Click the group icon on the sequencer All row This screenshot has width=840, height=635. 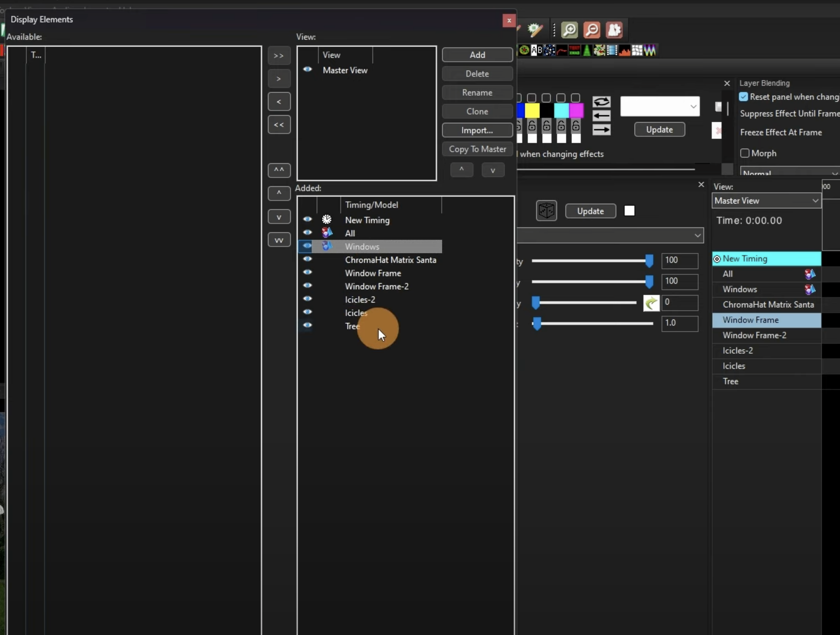tap(810, 274)
